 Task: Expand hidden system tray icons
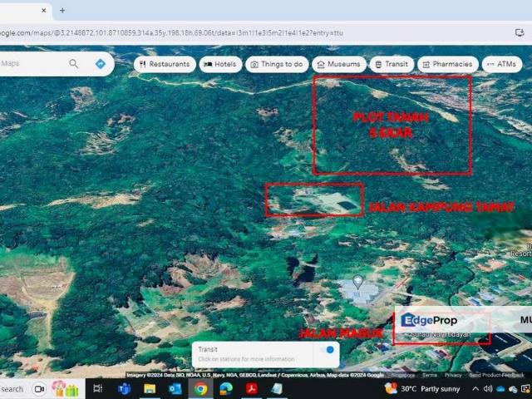click(475, 389)
